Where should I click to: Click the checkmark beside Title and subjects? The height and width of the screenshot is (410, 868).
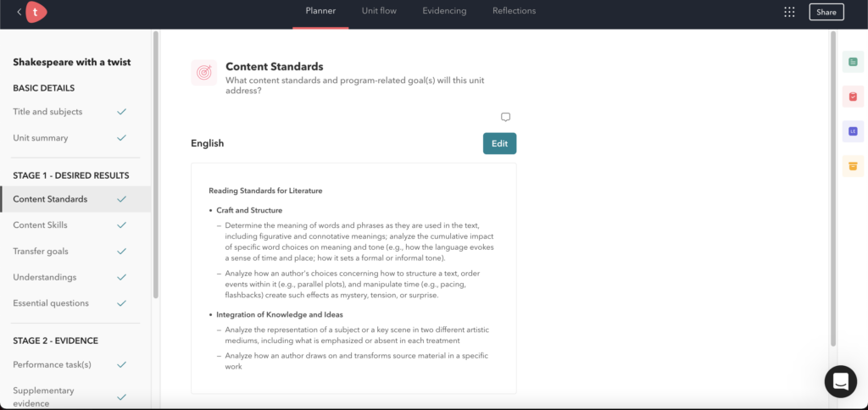(122, 112)
